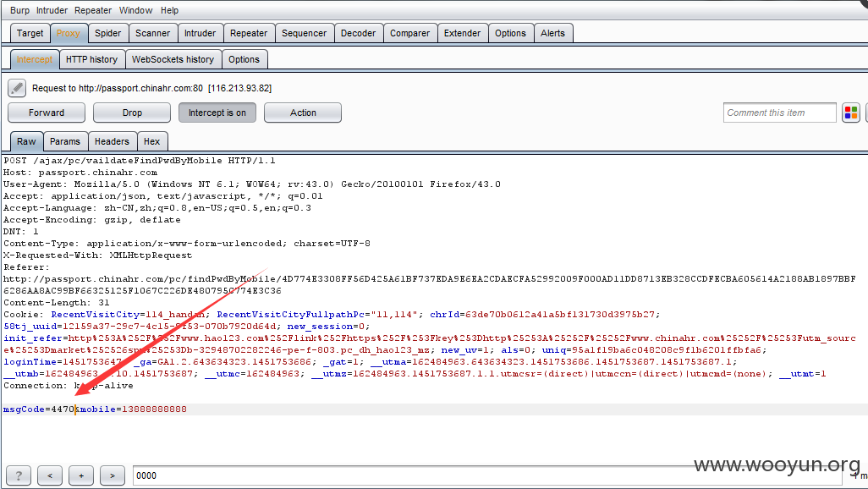Open the Extender tab
The height and width of the screenshot is (489, 868).
point(462,33)
